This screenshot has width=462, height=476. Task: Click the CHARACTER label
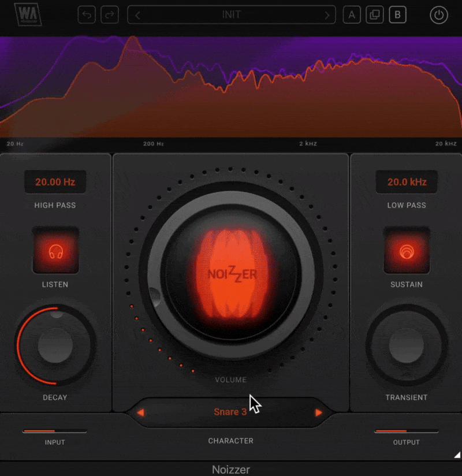pos(230,441)
